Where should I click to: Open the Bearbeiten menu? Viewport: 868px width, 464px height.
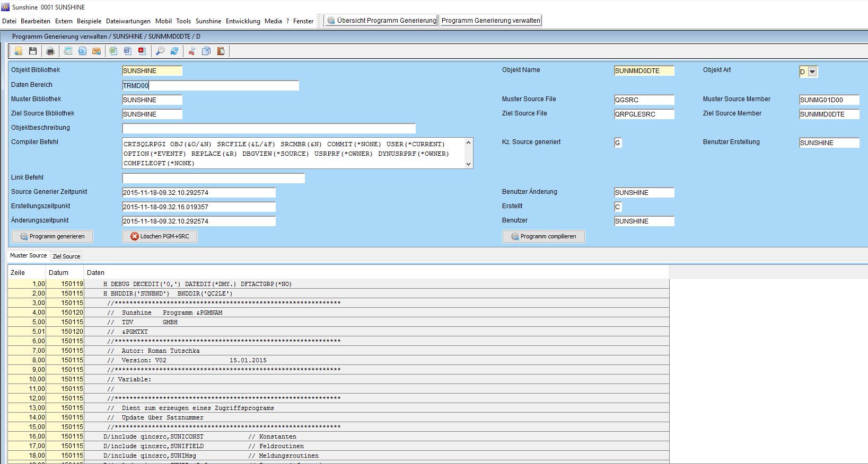click(36, 21)
